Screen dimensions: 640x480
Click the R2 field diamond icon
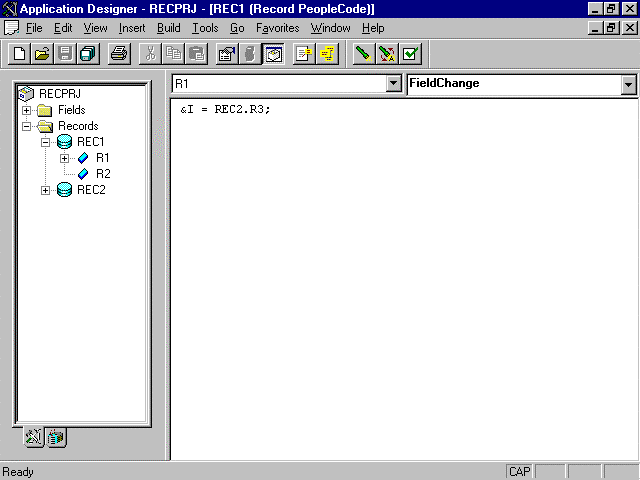[83, 174]
